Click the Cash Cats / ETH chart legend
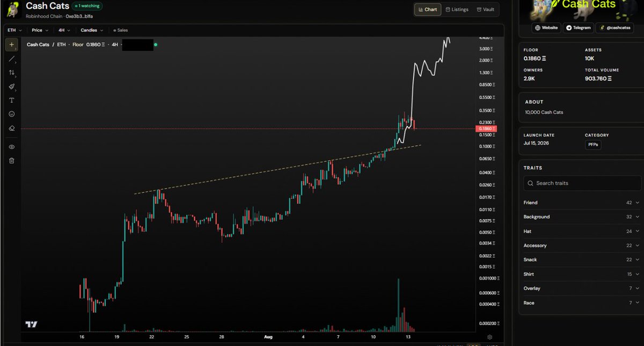 pos(46,45)
